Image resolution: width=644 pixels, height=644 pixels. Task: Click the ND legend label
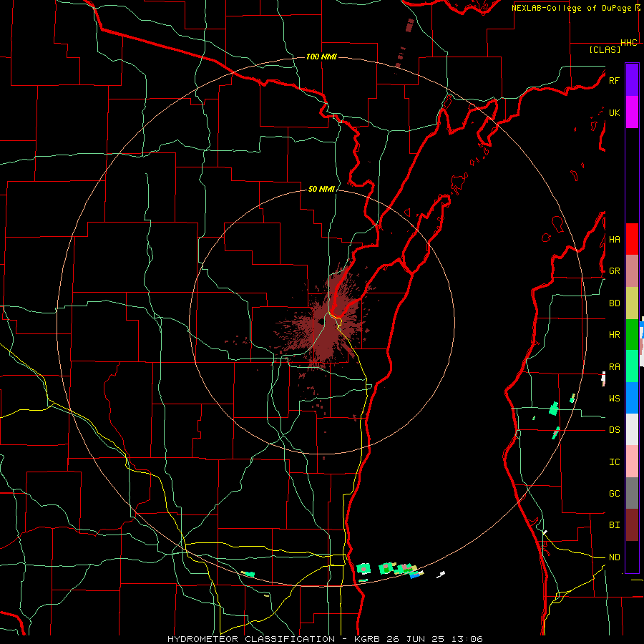tap(614, 557)
